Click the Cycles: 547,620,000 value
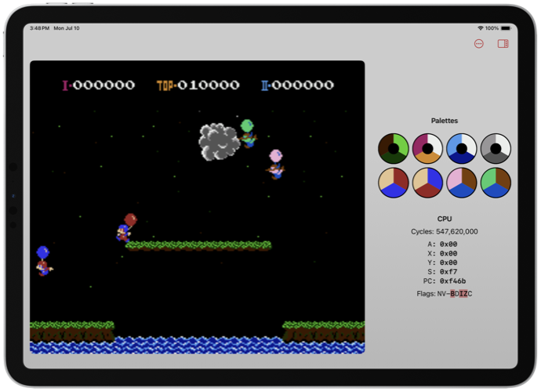This screenshot has height=392, width=541. pos(445,231)
